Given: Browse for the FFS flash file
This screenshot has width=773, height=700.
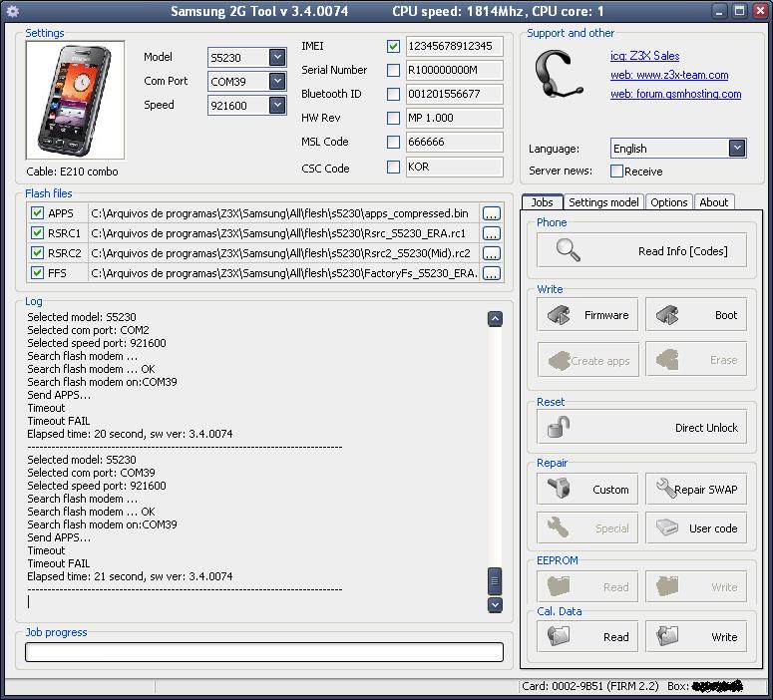Looking at the screenshot, I should click(x=492, y=273).
